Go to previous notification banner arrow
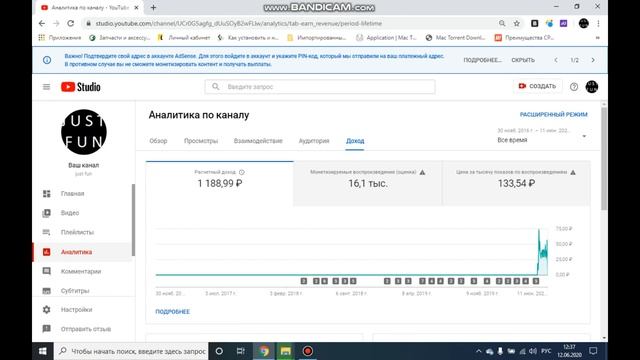The image size is (640, 360). click(x=556, y=60)
